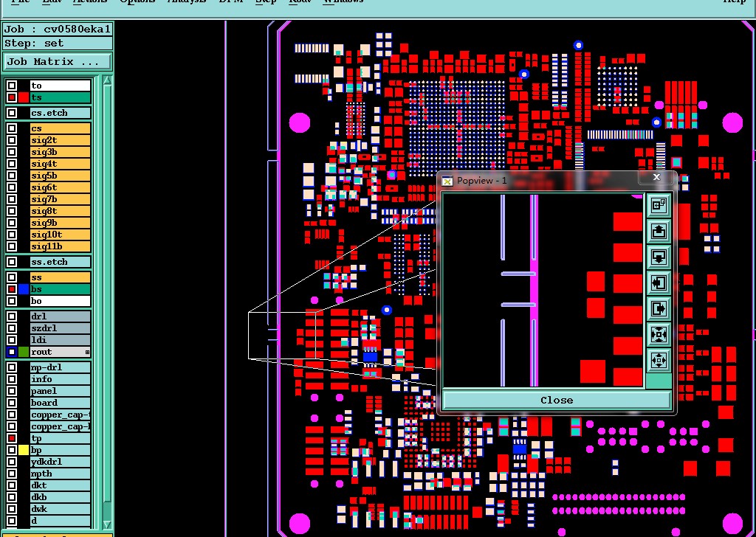Click the layer list scroll up arrow
The image size is (756, 537).
[x=107, y=80]
